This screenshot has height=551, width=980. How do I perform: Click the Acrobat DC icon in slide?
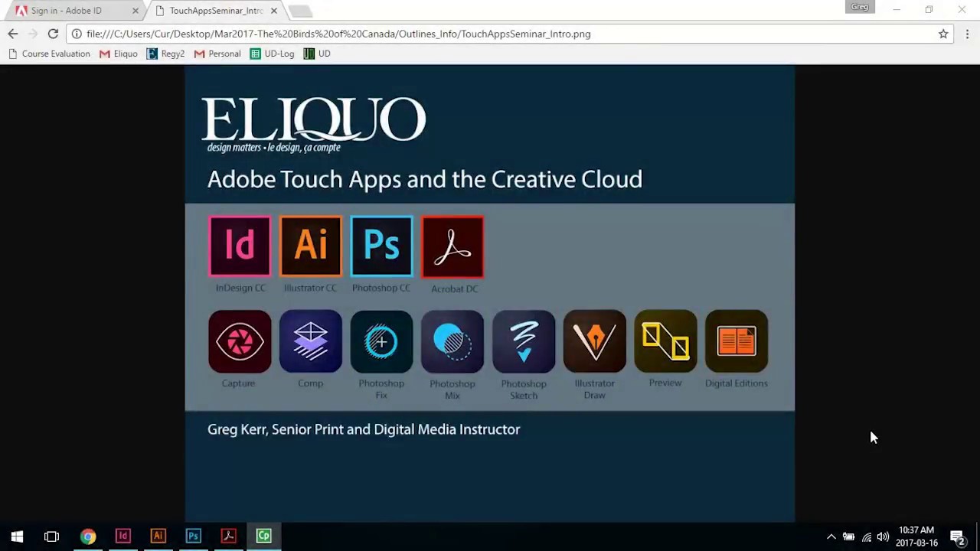(452, 246)
